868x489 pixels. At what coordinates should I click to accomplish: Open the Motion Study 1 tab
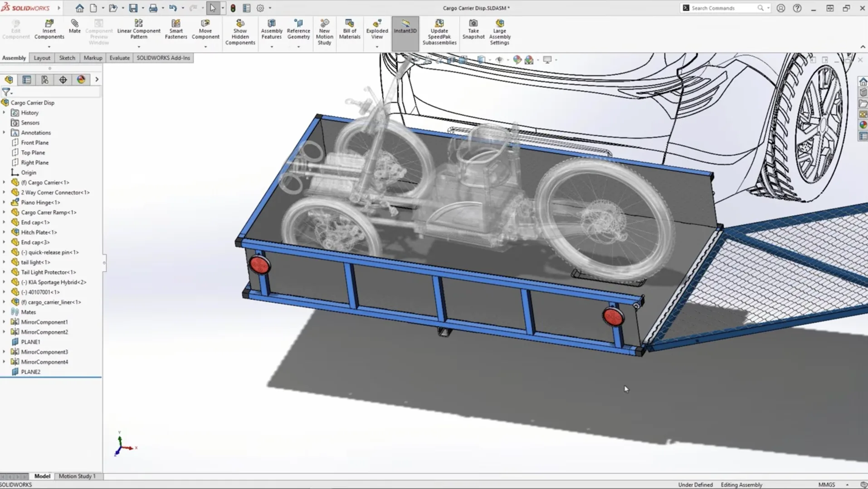click(77, 476)
